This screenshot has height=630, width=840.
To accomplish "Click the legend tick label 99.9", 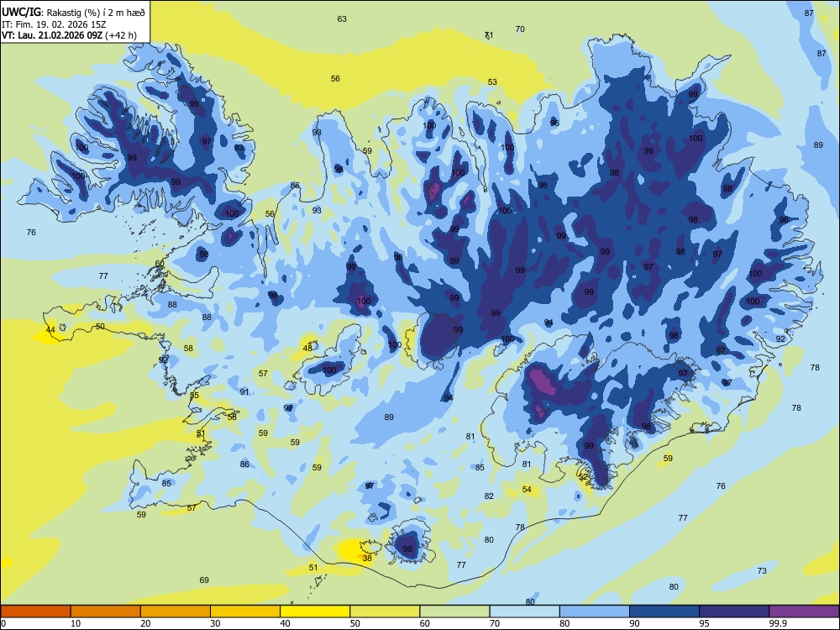I will coord(777,623).
